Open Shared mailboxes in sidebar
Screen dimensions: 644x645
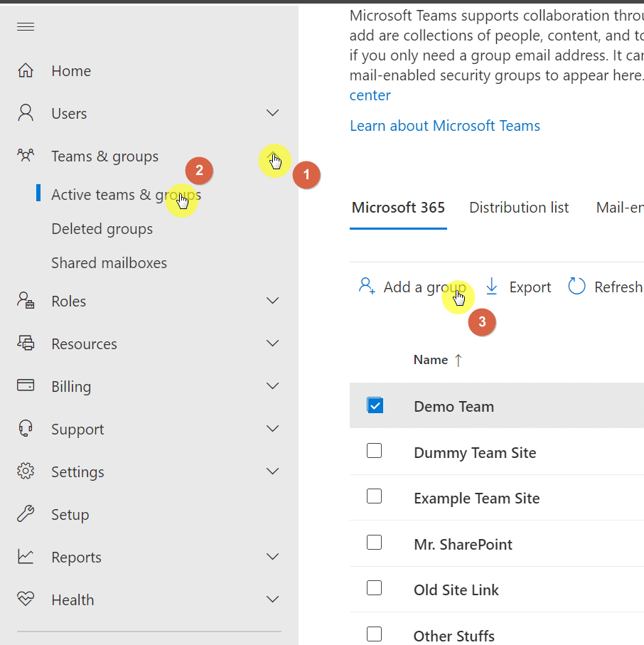[109, 263]
